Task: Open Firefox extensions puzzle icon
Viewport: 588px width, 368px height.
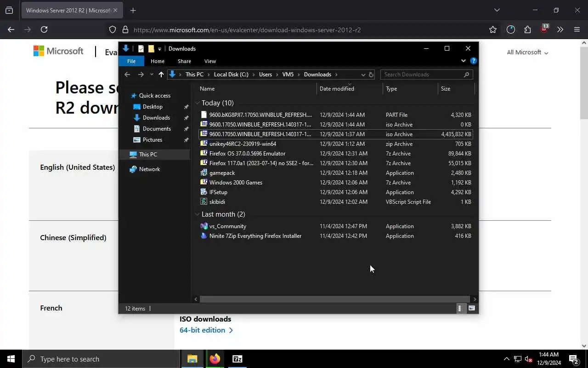Action: pos(527,29)
